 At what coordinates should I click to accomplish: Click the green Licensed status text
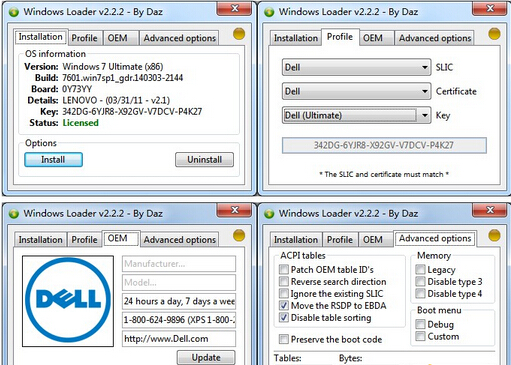(81, 123)
